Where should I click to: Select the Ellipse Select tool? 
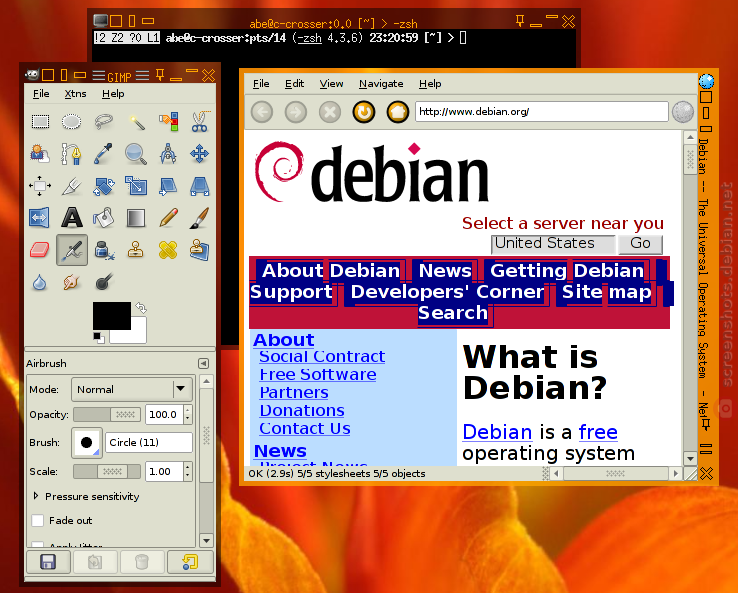72,122
